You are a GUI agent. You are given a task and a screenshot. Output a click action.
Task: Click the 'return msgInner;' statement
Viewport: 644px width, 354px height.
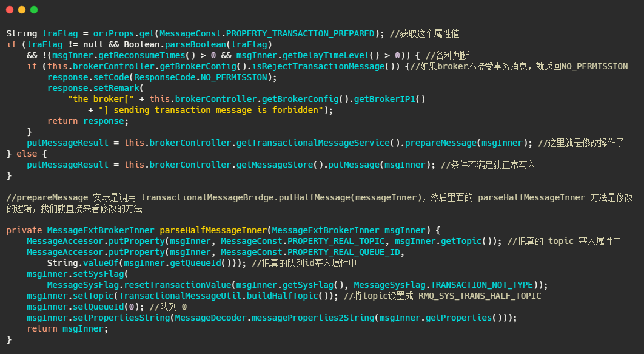tap(67, 328)
